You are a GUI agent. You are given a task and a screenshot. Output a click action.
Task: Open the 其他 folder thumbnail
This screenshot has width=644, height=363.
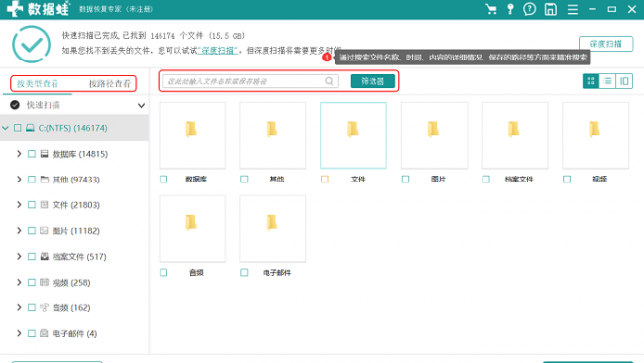click(272, 135)
